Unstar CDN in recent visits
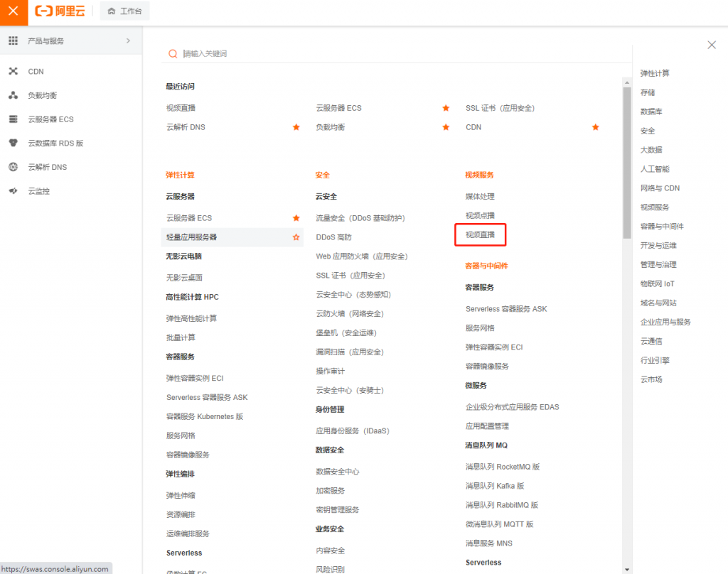728x574 pixels. [596, 127]
